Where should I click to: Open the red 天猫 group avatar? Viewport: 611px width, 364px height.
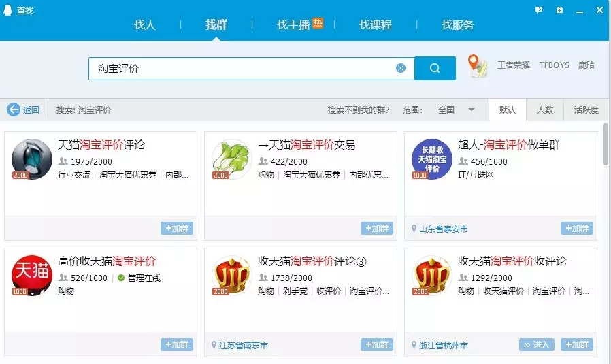tap(31, 275)
